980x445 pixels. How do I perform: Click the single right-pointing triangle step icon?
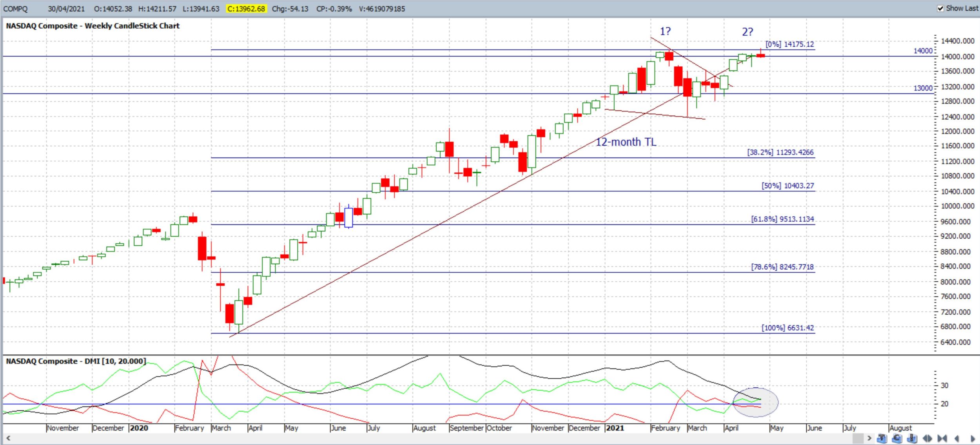(x=973, y=438)
